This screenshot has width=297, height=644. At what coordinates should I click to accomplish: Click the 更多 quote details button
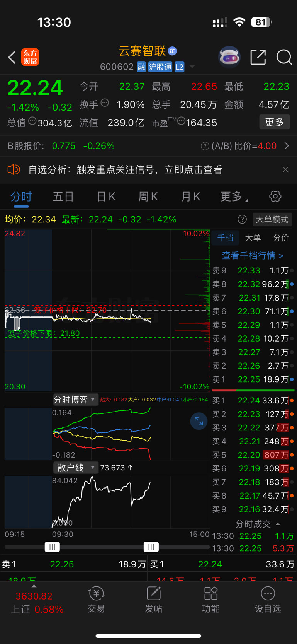[275, 122]
